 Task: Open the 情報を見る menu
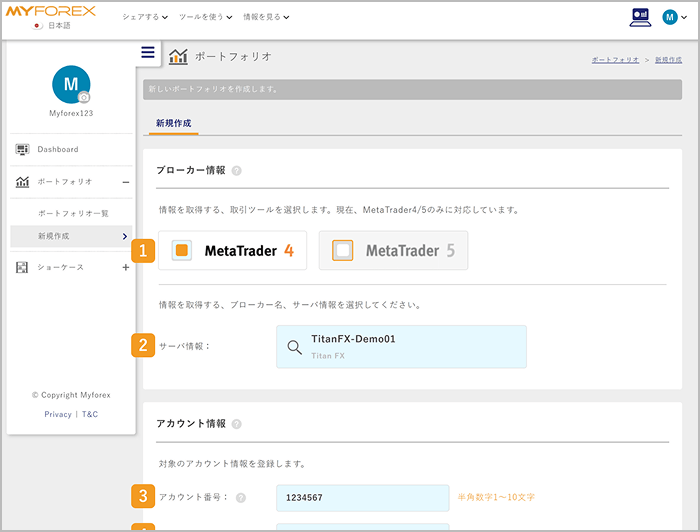pyautogui.click(x=266, y=17)
